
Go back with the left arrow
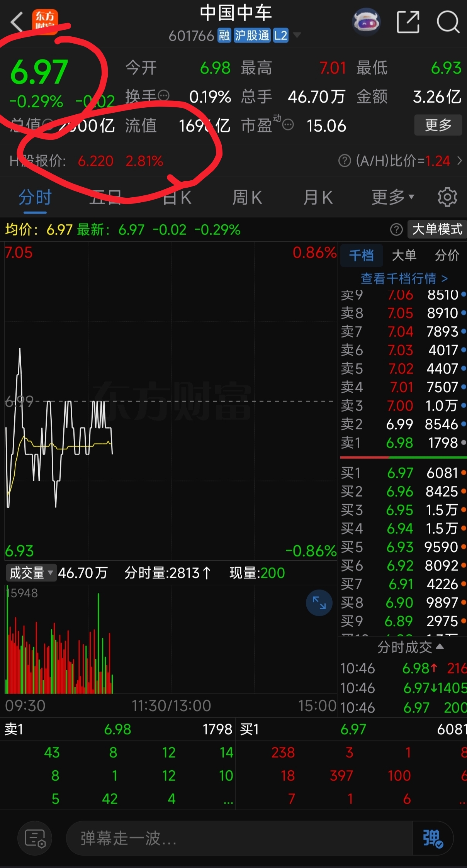[17, 22]
